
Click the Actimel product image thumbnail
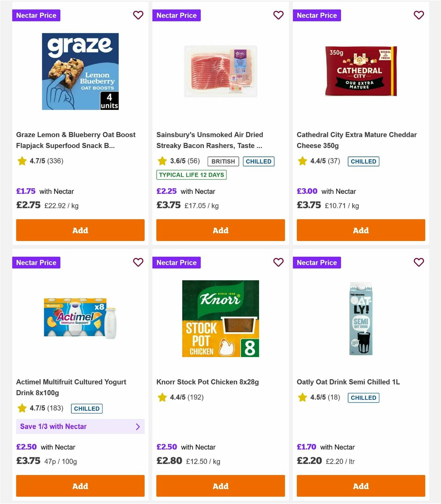click(80, 318)
